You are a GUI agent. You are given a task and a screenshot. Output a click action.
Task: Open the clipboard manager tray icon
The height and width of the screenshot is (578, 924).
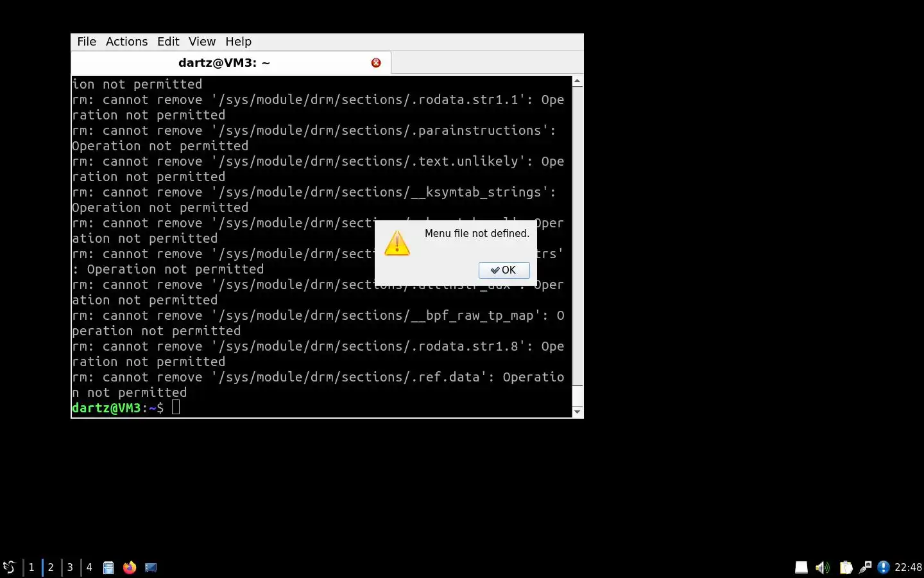[846, 567]
